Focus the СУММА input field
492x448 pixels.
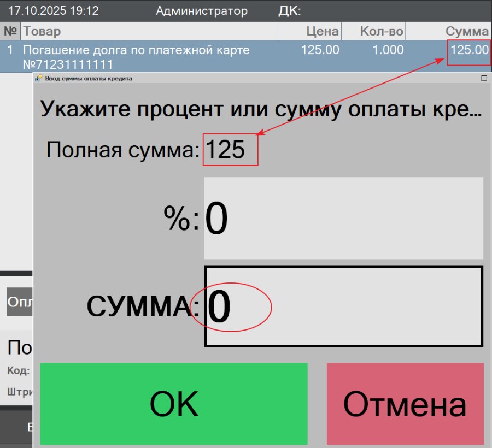click(344, 306)
